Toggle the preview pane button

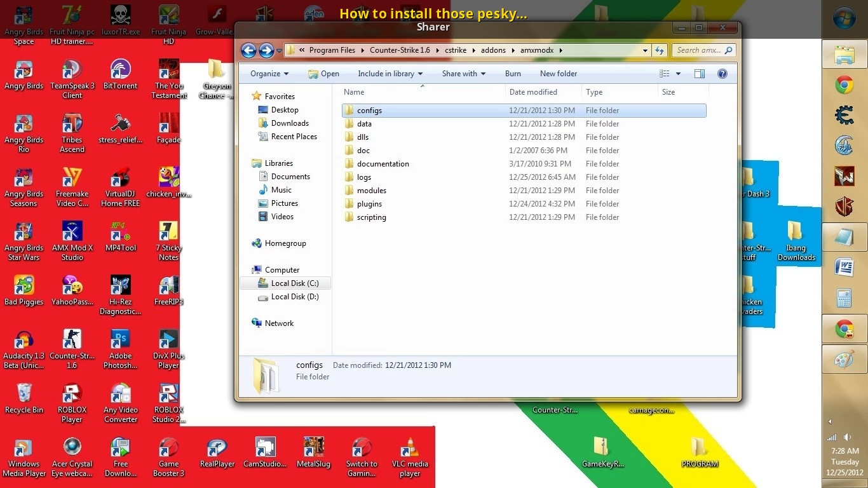(700, 74)
